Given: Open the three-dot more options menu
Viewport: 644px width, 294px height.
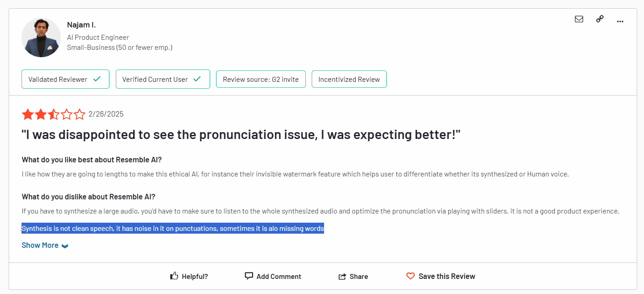Looking at the screenshot, I should click(x=620, y=21).
